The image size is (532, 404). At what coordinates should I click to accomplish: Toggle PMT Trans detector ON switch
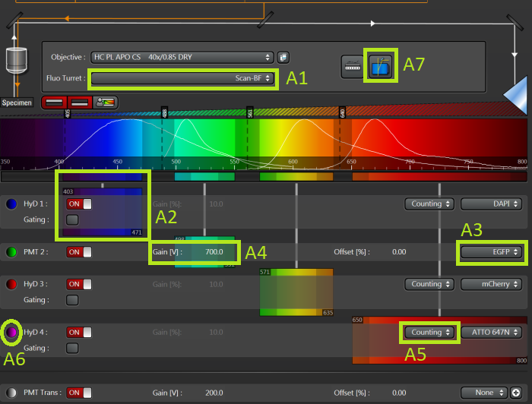click(79, 393)
